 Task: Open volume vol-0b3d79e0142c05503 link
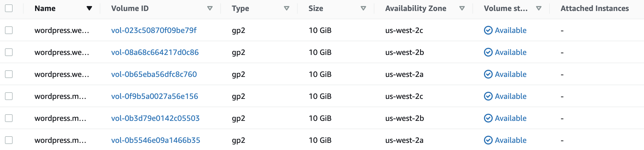[155, 118]
